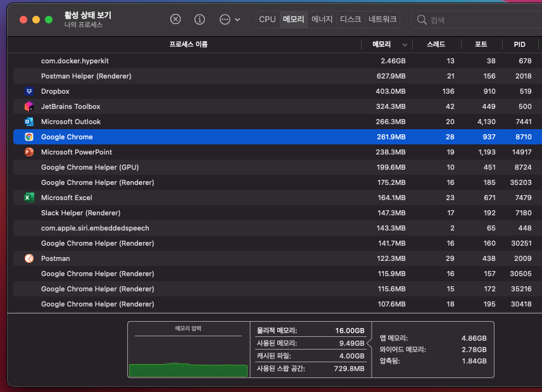
Task: Select Chrome Helper (Renderer) with PID 30251
Action: (277, 243)
